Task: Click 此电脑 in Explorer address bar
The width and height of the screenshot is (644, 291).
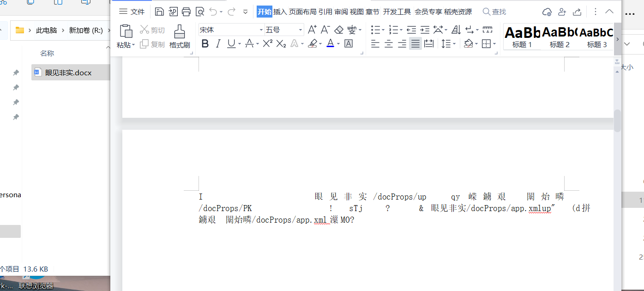Action: pyautogui.click(x=46, y=30)
